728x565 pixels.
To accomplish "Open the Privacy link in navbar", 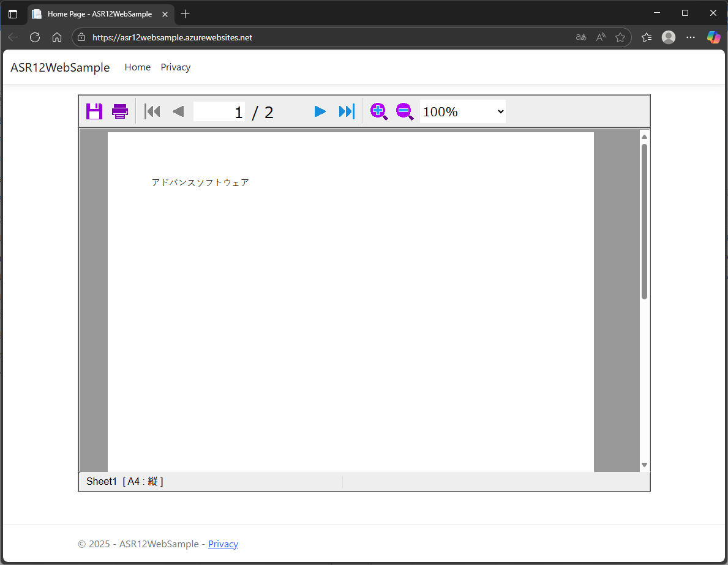I will point(176,67).
